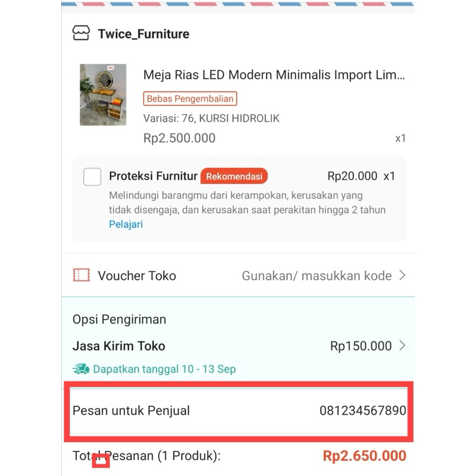The image size is (476, 476).
Task: Open the Voucher Toko row
Action: point(137,275)
